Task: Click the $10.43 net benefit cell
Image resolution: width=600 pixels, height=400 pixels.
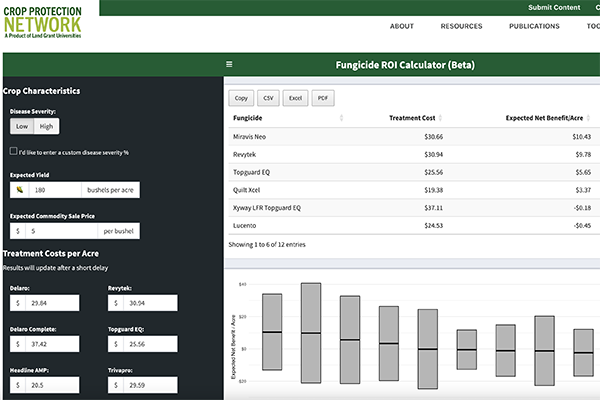Action: [x=582, y=137]
